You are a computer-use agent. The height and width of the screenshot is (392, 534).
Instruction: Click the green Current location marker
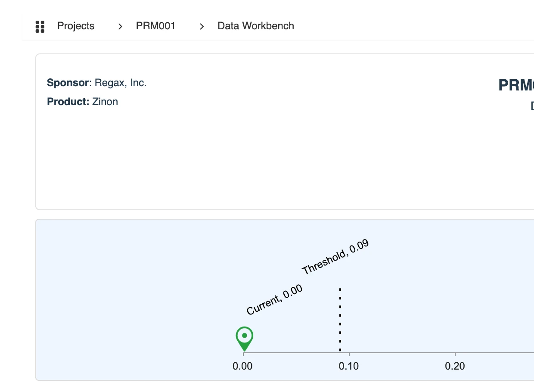[x=244, y=339]
